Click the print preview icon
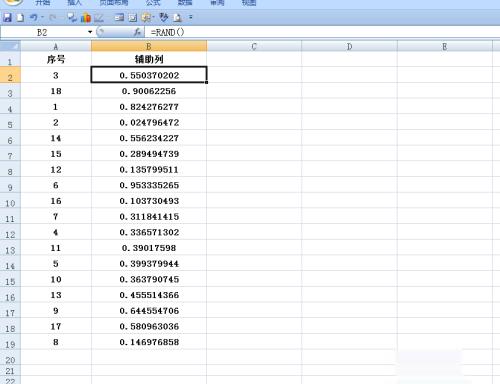This screenshot has height=384, width=500. coord(178,17)
